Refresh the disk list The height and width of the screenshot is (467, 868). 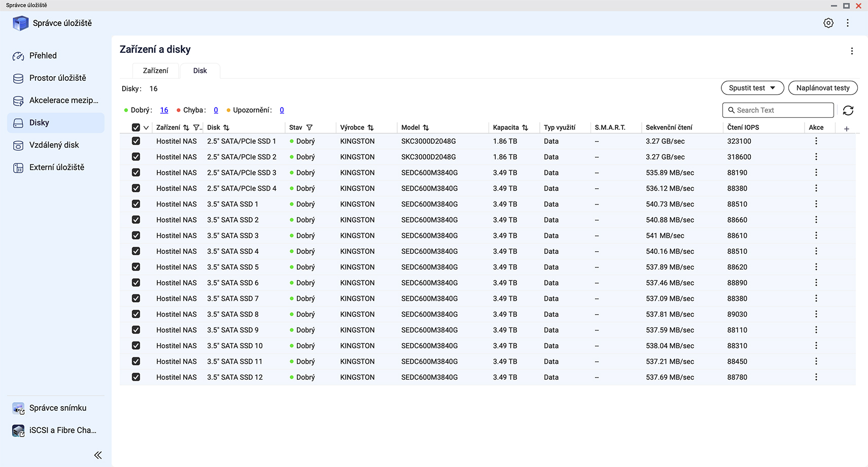click(x=848, y=110)
